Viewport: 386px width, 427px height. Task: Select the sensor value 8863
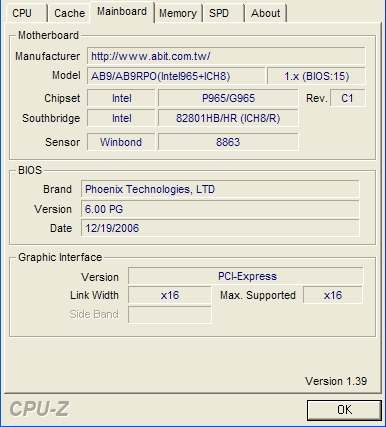[x=228, y=142]
